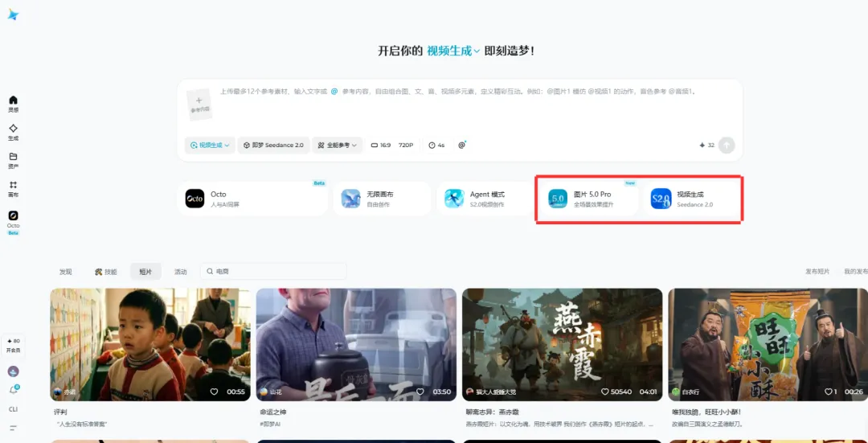868x443 pixels.
Task: Switch to the 短片 tab
Action: (x=145, y=272)
